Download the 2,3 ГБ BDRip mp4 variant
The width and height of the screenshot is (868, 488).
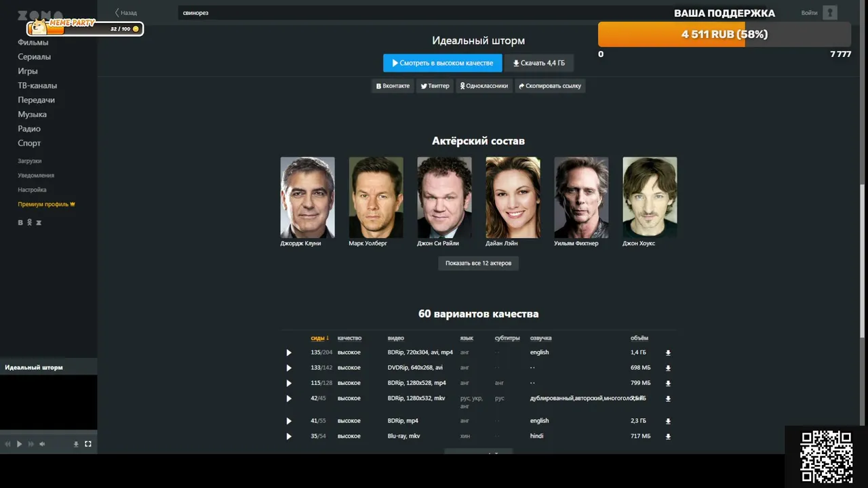pyautogui.click(x=668, y=421)
